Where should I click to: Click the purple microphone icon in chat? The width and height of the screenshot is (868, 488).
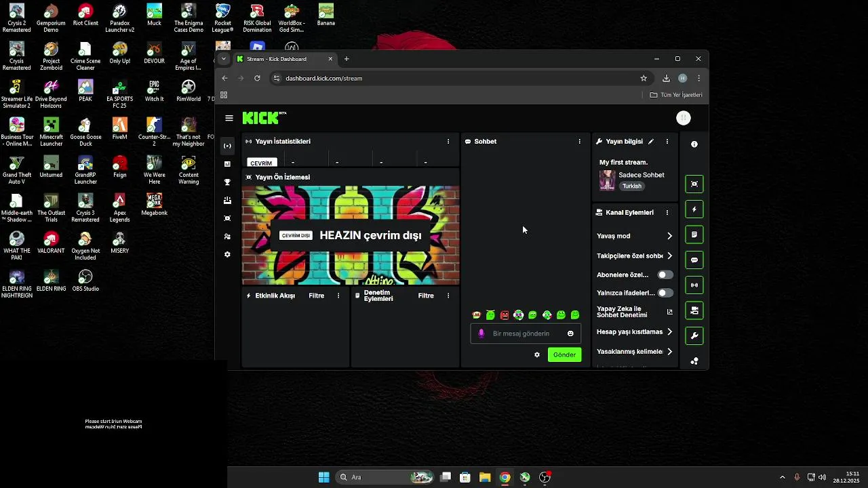tap(481, 333)
